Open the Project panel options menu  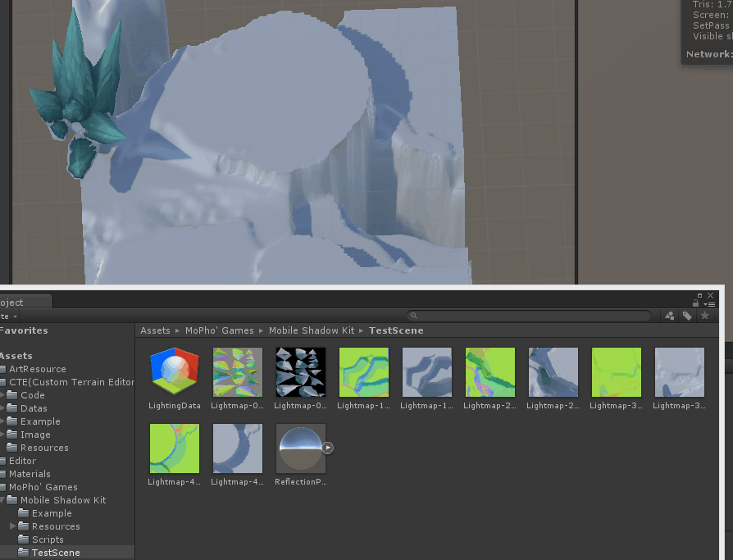[x=710, y=303]
